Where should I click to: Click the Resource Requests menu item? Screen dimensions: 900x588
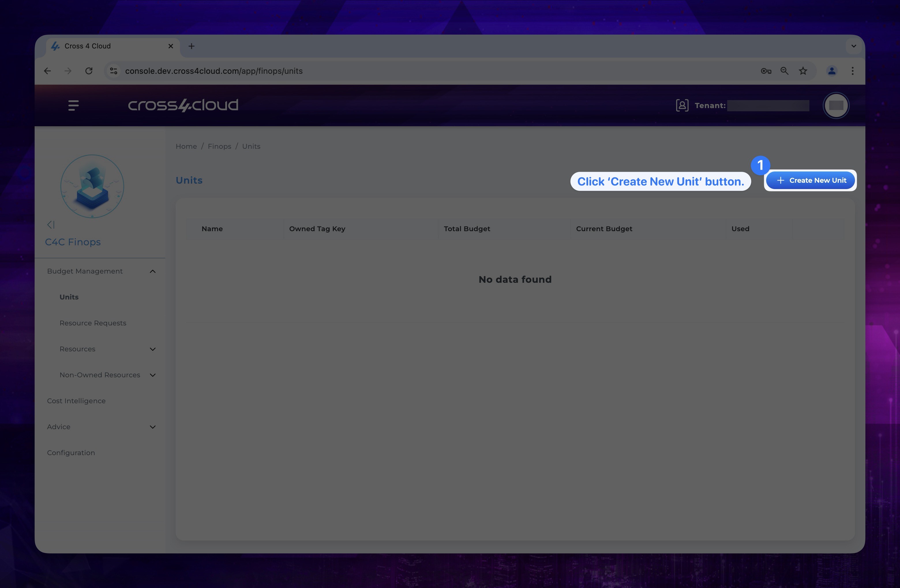click(x=93, y=323)
